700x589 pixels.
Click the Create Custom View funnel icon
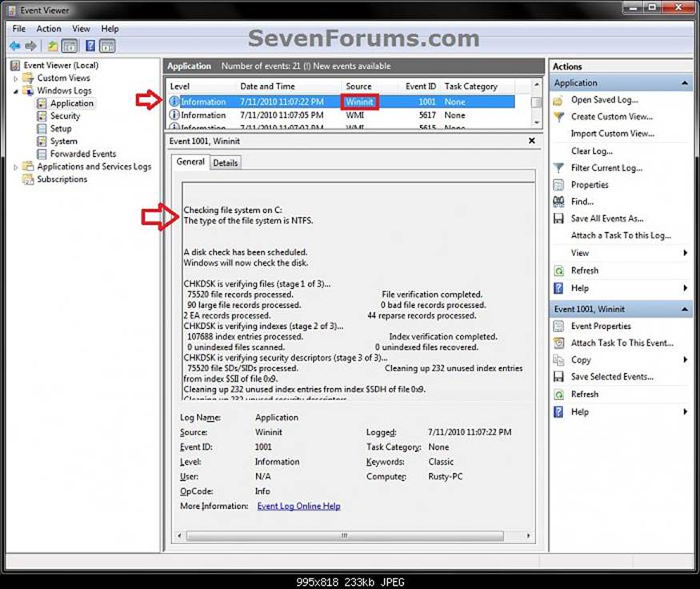(x=558, y=117)
